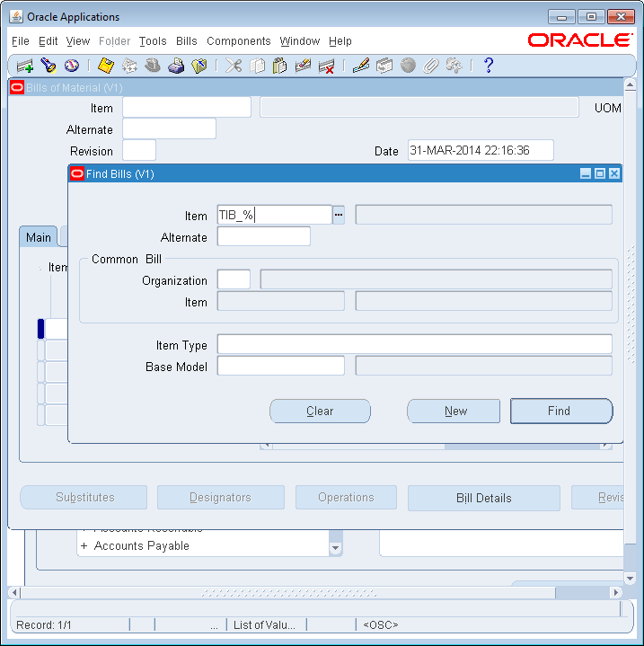Click the bottom horizontal scrollbar right arrow
This screenshot has width=644, height=646.
615,592
